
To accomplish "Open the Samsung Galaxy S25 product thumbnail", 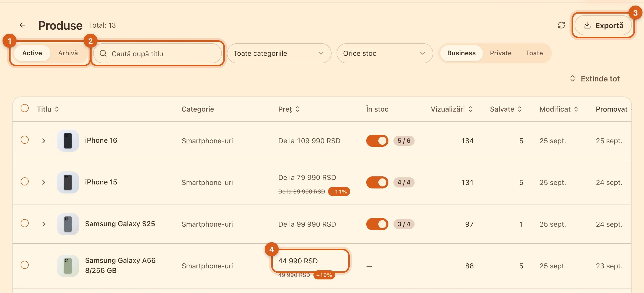I will [x=68, y=224].
